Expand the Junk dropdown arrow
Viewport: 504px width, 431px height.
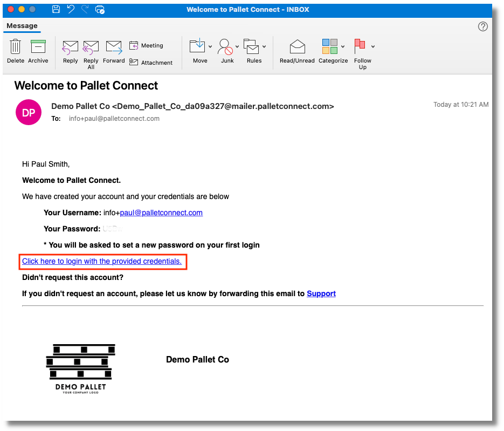point(237,46)
